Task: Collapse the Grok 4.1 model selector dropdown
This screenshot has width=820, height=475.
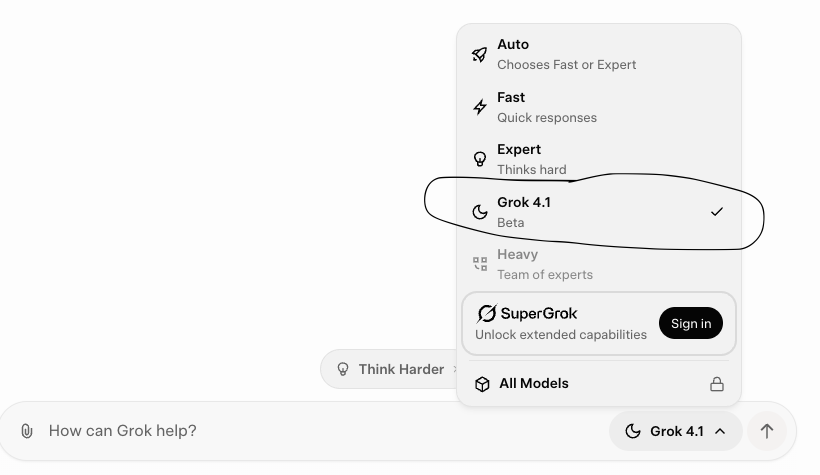Action: (675, 431)
